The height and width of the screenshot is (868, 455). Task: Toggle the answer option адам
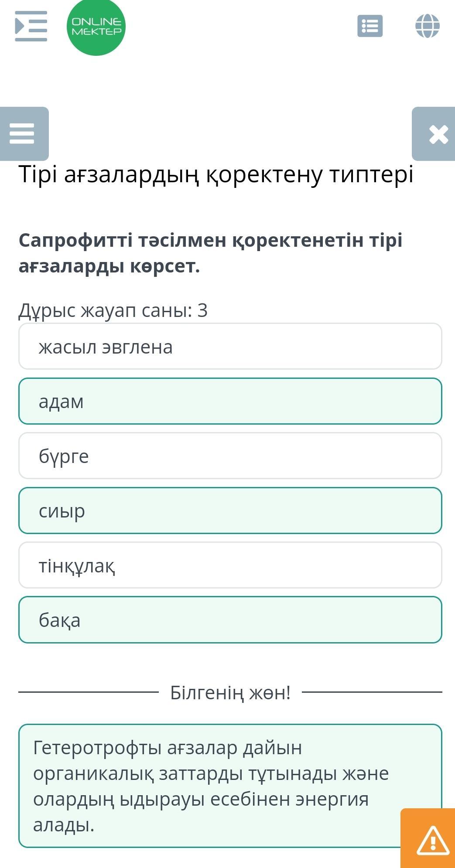click(230, 401)
